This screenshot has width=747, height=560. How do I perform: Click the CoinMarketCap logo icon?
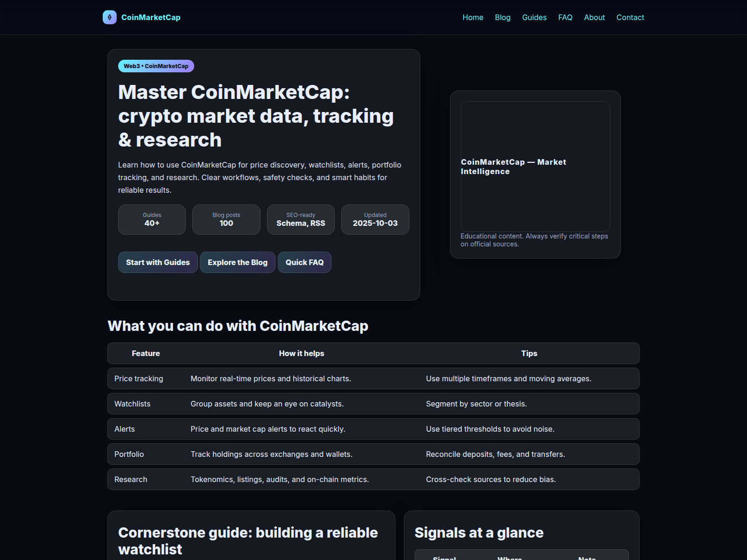[x=110, y=17]
